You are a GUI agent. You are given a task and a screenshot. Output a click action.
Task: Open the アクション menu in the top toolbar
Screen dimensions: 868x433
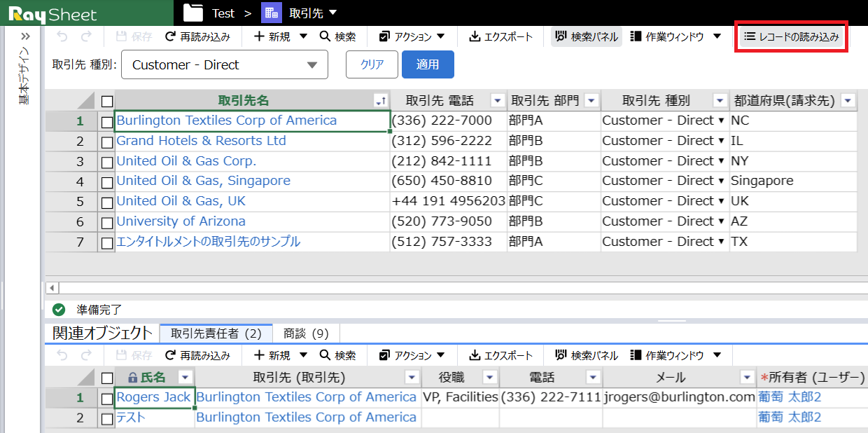point(412,36)
